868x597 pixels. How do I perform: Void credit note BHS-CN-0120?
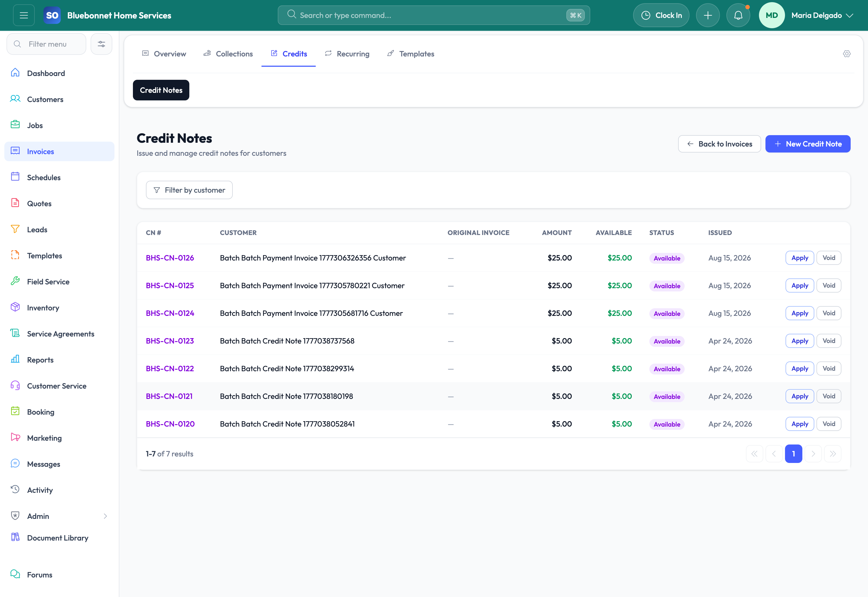[829, 424]
